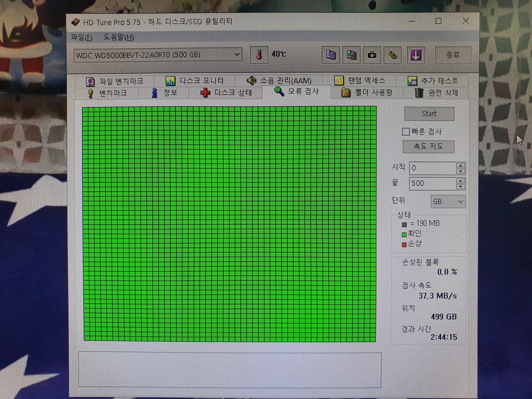Enable the 빠른 검사 checkbox
532x399 pixels.
pos(406,132)
